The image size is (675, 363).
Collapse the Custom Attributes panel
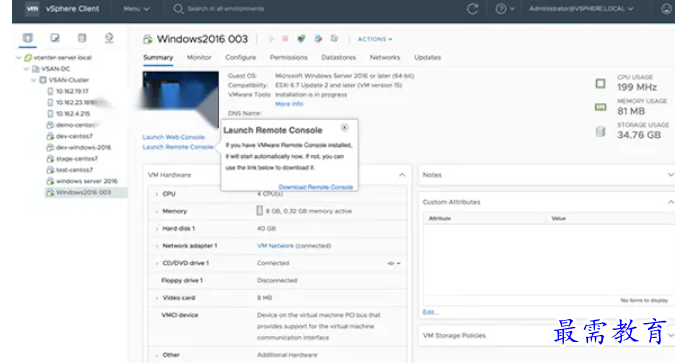click(671, 202)
